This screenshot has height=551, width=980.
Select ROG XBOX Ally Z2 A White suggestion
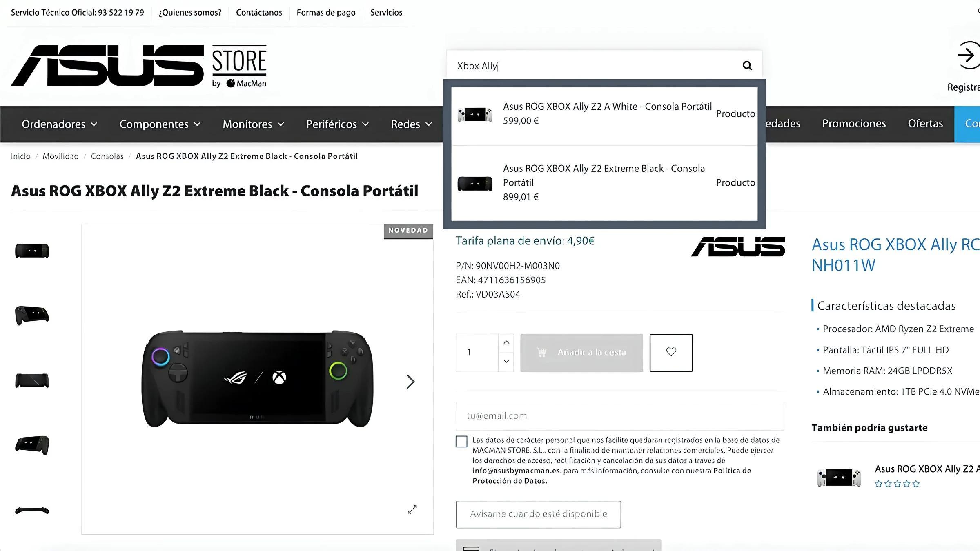pyautogui.click(x=604, y=114)
